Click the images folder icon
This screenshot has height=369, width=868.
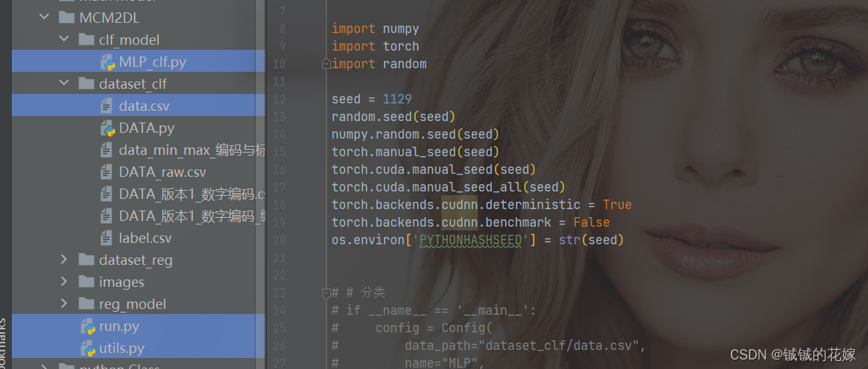(87, 282)
